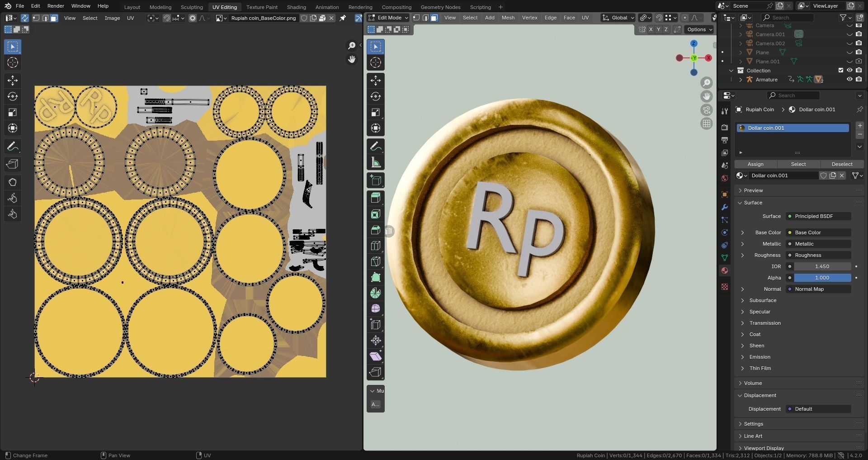The image size is (868, 460).
Task: Toggle snapping magnet in 3D viewport header
Action: pos(660,18)
